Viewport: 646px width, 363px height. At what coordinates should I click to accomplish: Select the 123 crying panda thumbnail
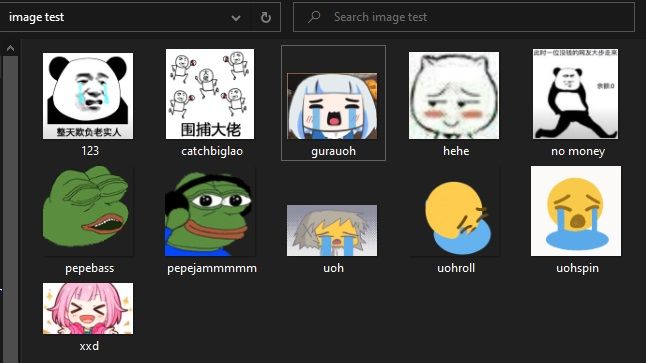coord(88,96)
